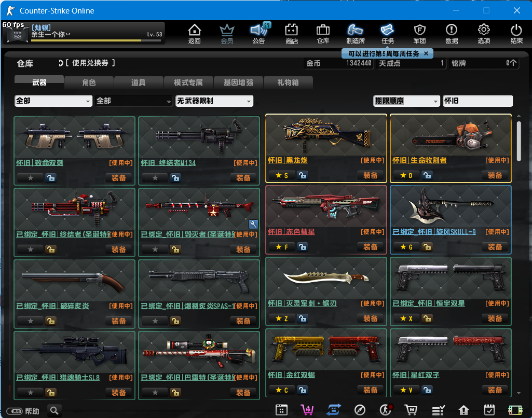Image resolution: width=532 pixels, height=418 pixels.
Task: Click the inventory vertical scrollbar thumb
Action: (519, 141)
